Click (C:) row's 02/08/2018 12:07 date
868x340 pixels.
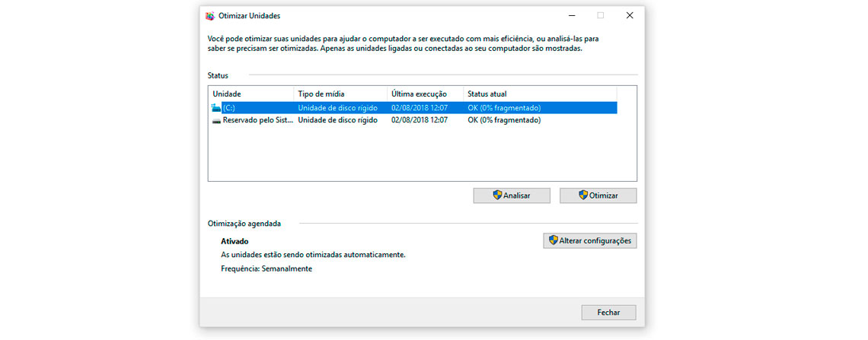click(419, 108)
